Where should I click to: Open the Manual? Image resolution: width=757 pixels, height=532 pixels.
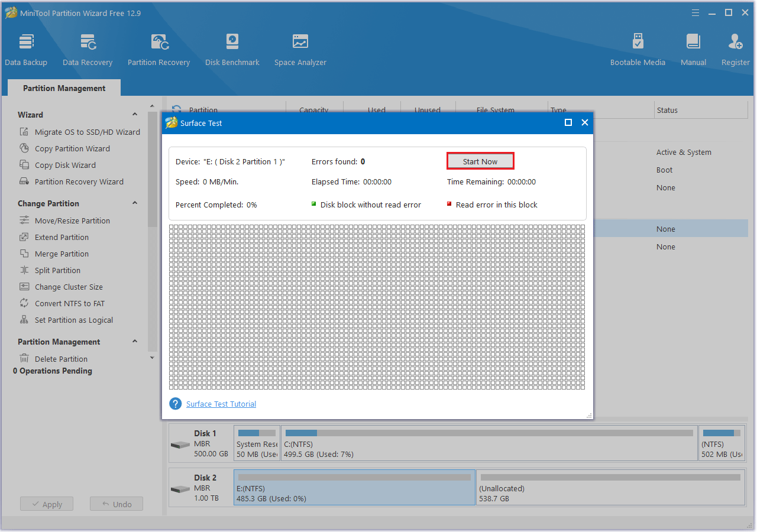click(693, 50)
